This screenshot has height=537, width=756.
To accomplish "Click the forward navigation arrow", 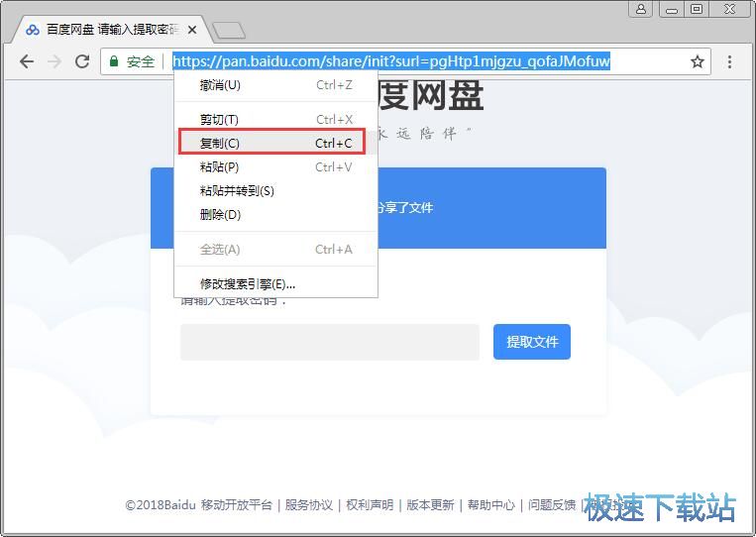I will [x=54, y=61].
